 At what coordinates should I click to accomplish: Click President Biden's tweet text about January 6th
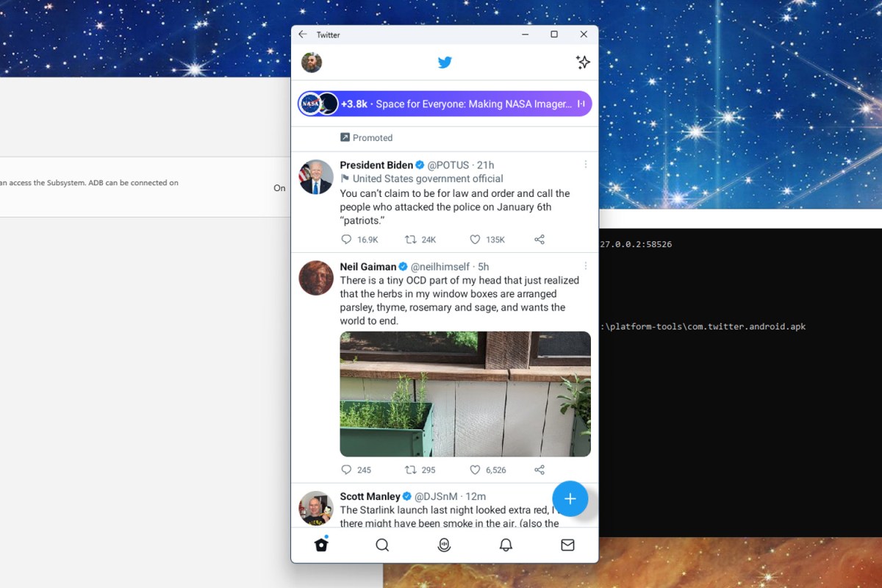[x=455, y=207]
